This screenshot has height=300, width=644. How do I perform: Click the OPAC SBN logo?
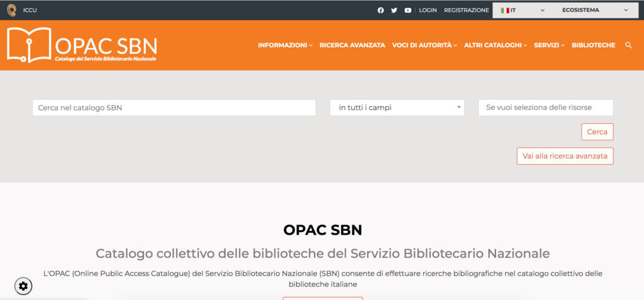coord(82,45)
